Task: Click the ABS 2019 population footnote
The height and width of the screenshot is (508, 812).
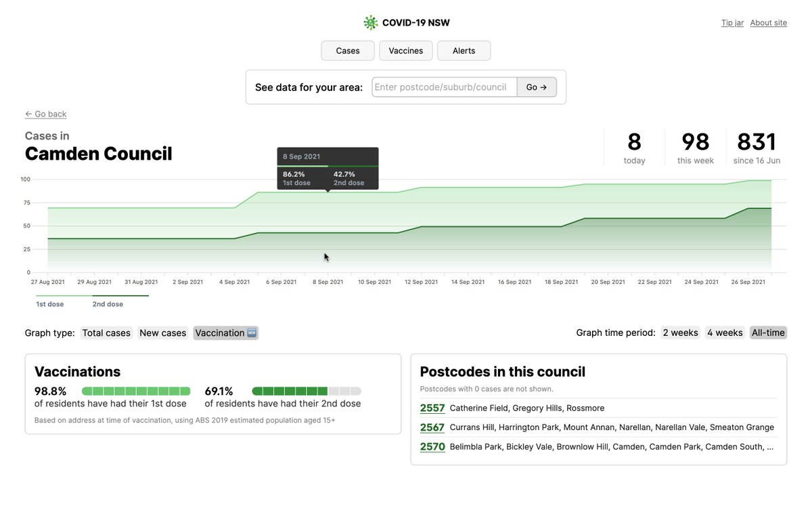Action: click(x=185, y=420)
